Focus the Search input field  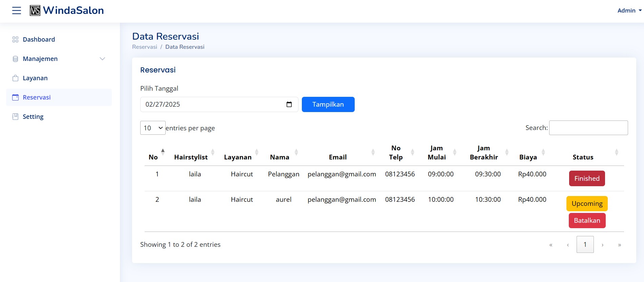(588, 128)
